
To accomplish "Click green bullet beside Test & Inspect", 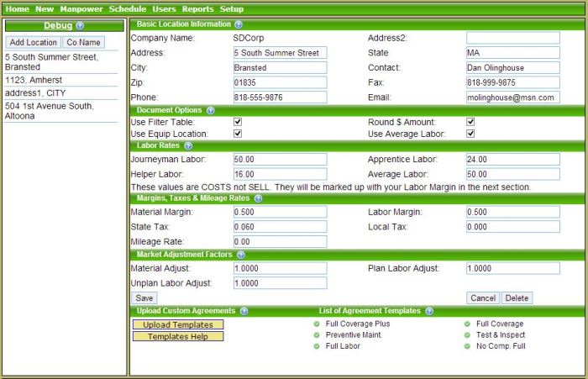I will (467, 335).
